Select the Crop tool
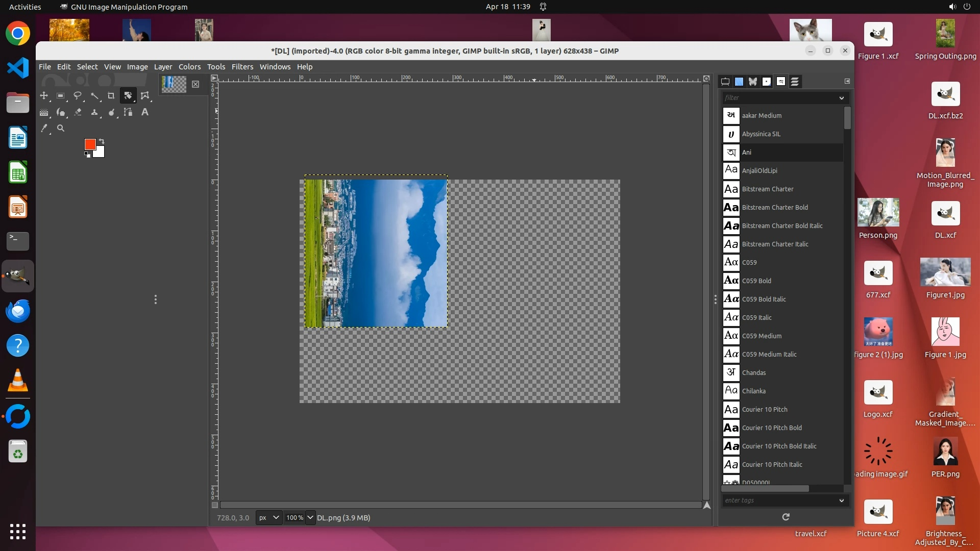The height and width of the screenshot is (551, 980). tap(111, 95)
